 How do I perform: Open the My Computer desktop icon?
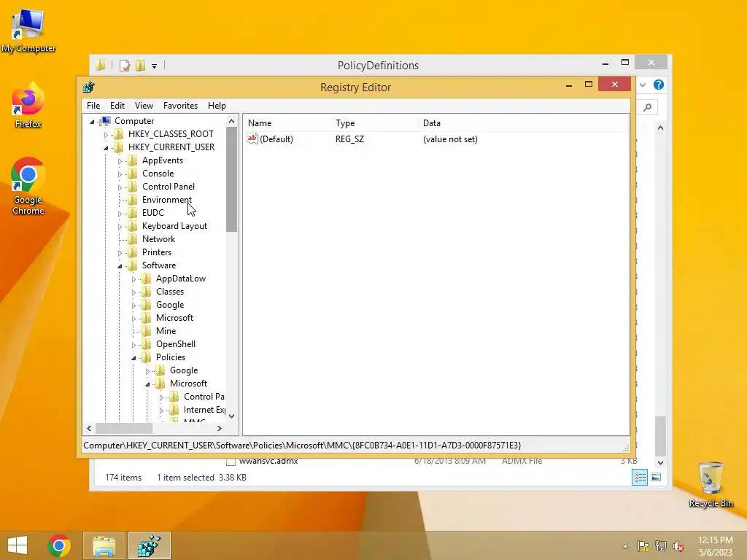point(28,31)
